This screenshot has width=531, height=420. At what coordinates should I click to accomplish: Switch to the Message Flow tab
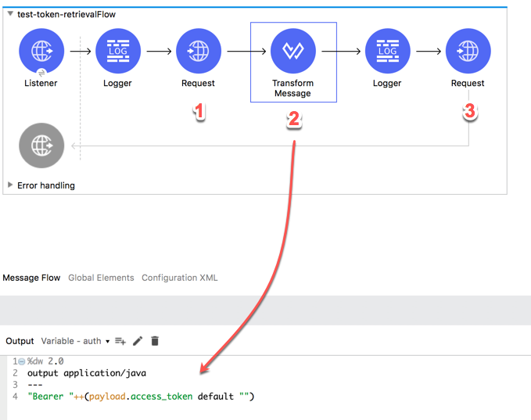coord(31,278)
